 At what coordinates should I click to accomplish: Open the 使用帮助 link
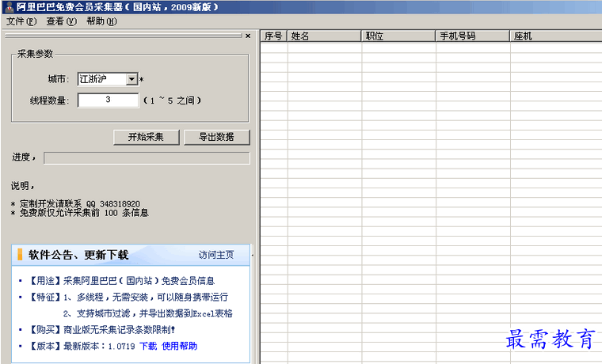[179, 346]
